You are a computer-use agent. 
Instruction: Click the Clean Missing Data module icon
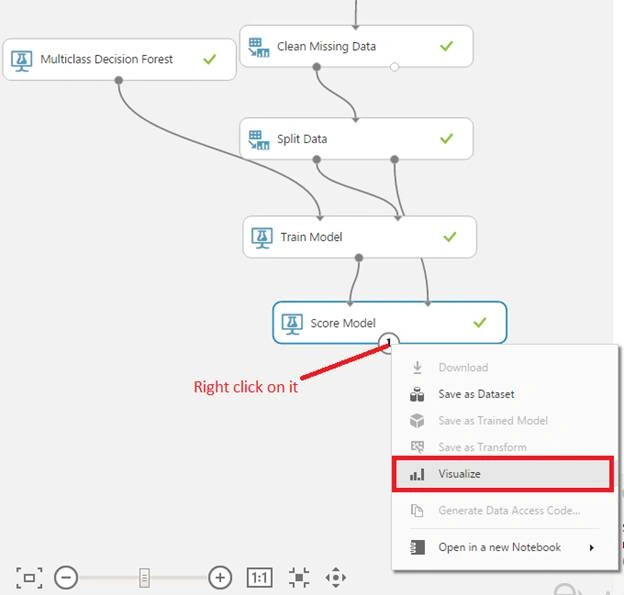(259, 47)
